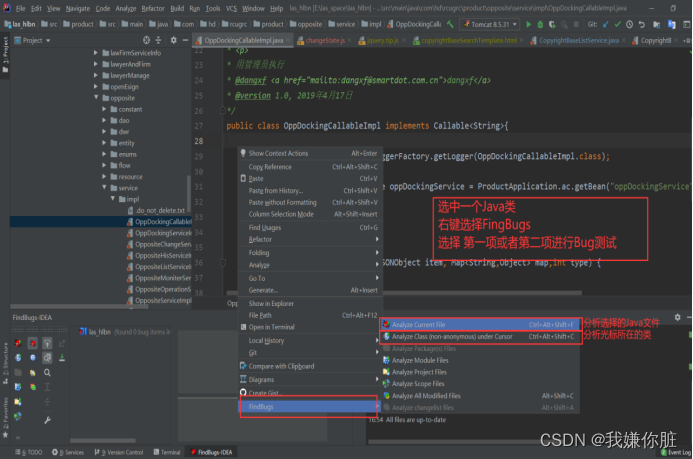693x459 pixels.
Task: Open FindBugs-IDEA panel gear settings
Action: click(x=678, y=317)
